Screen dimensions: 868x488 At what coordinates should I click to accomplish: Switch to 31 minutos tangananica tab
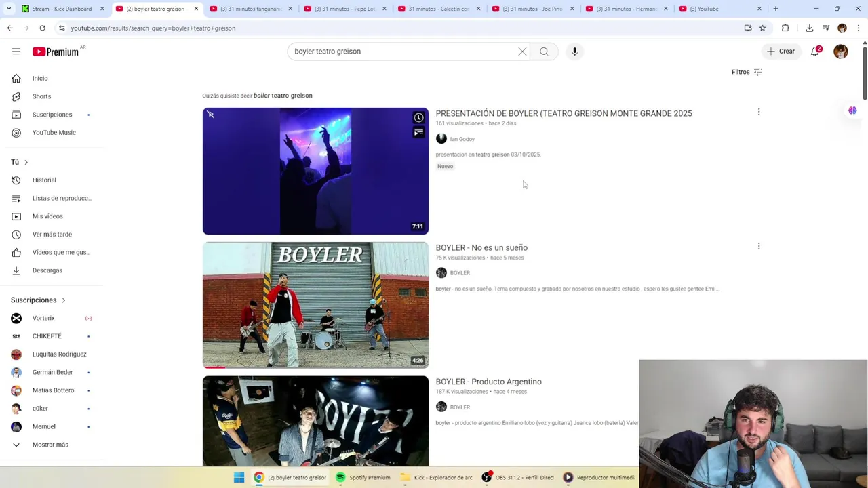pyautogui.click(x=250, y=9)
